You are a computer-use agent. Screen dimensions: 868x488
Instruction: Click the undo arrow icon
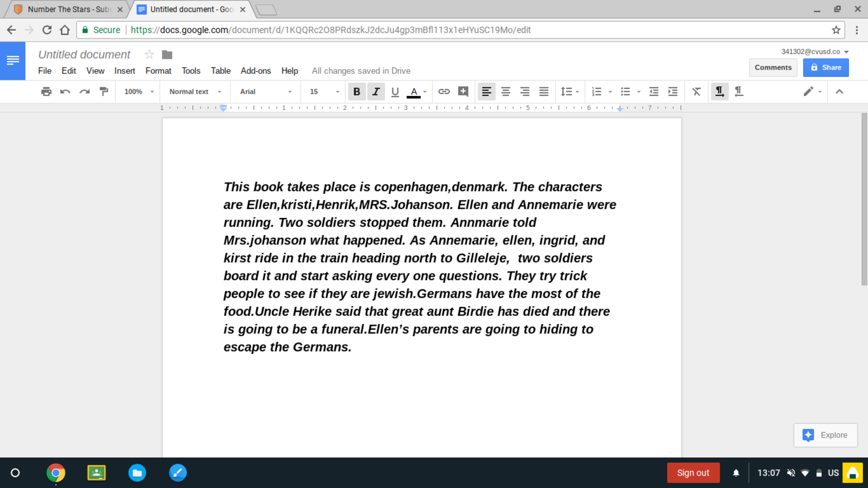point(65,92)
